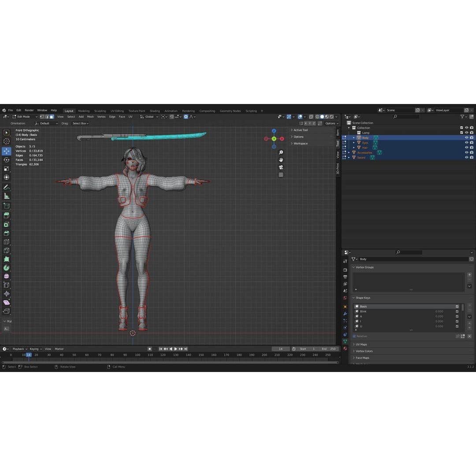The width and height of the screenshot is (476, 476).
Task: Choose the Add Cube tool
Action: [x=6, y=206]
